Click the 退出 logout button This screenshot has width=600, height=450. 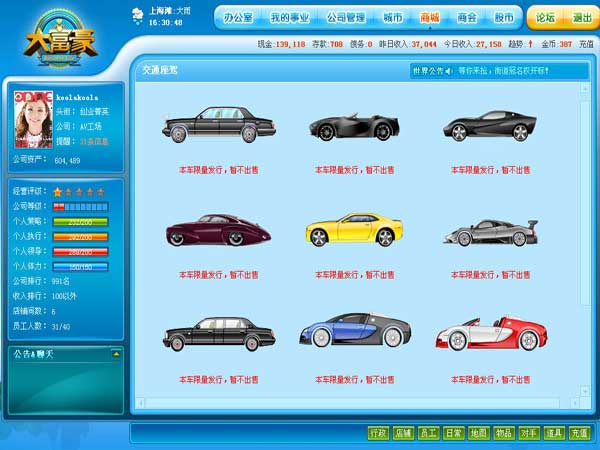click(582, 18)
